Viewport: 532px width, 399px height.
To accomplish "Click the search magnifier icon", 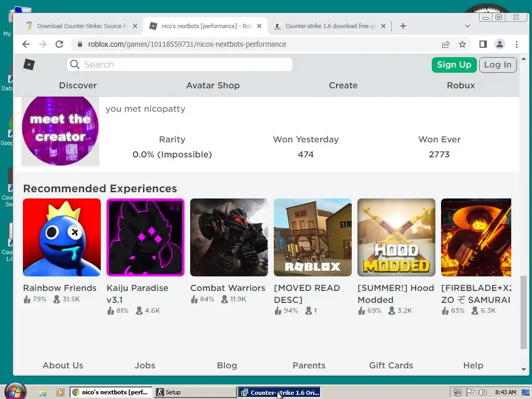I will [75, 64].
